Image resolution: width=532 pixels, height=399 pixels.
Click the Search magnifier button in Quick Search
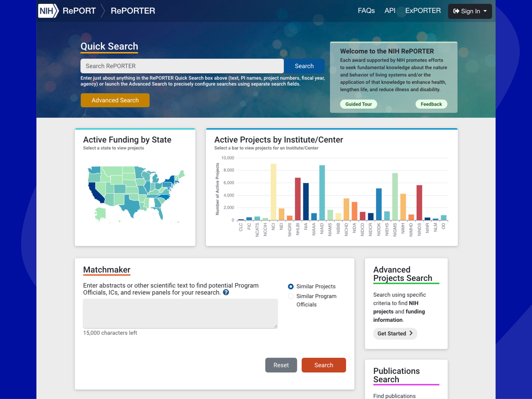coord(304,66)
